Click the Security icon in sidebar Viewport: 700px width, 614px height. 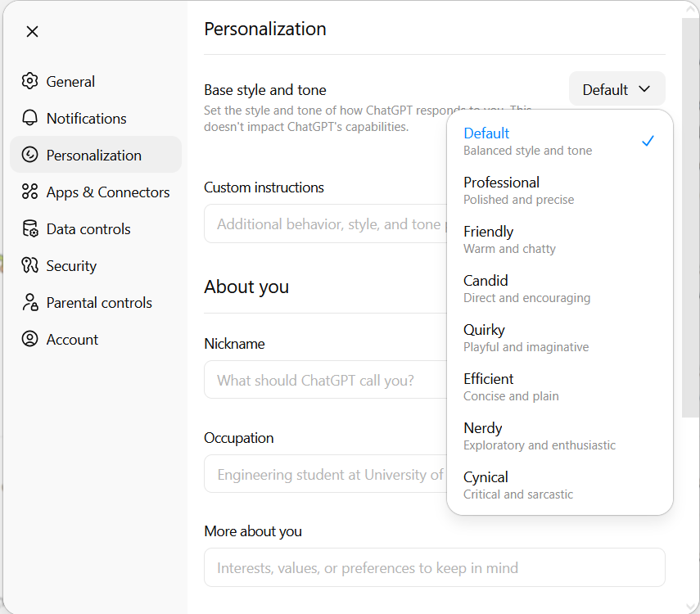point(30,265)
